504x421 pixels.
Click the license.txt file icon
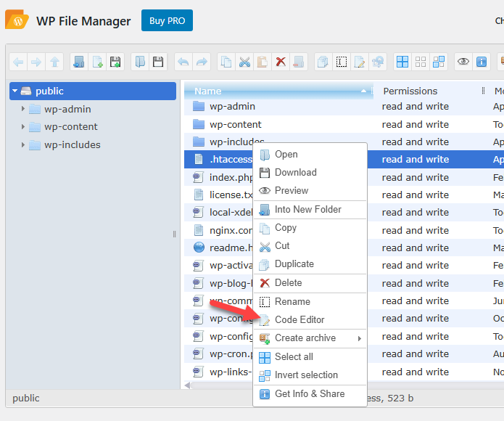coord(199,195)
